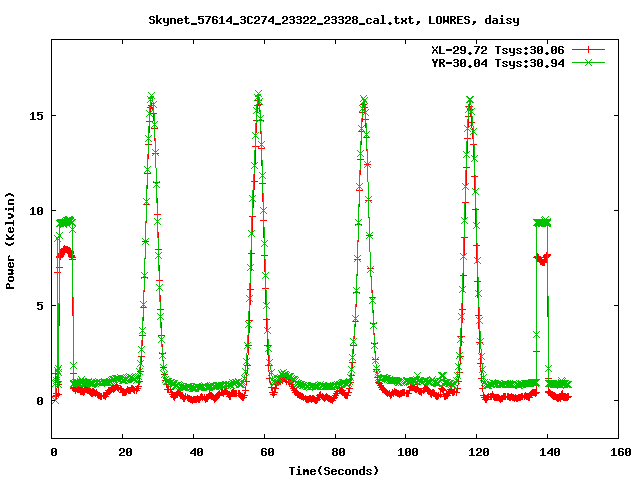Click the x-axis tick label 40
The height and width of the screenshot is (480, 640).
coord(196,452)
